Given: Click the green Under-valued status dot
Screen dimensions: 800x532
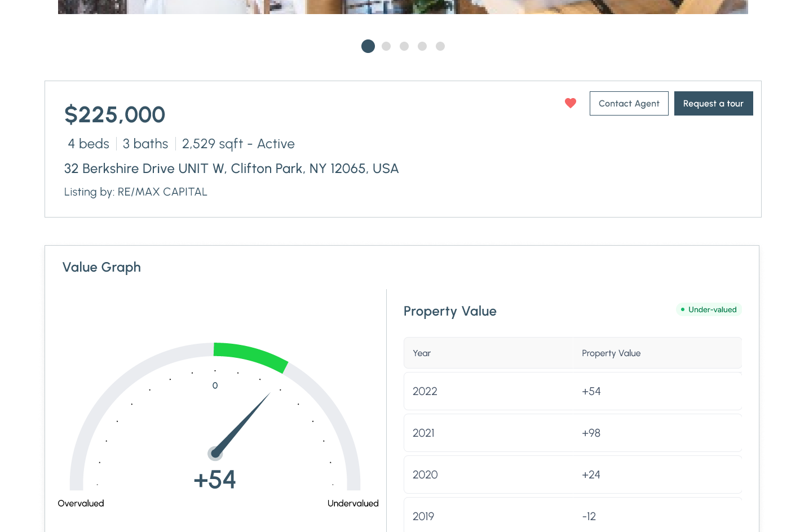Looking at the screenshot, I should [683, 309].
